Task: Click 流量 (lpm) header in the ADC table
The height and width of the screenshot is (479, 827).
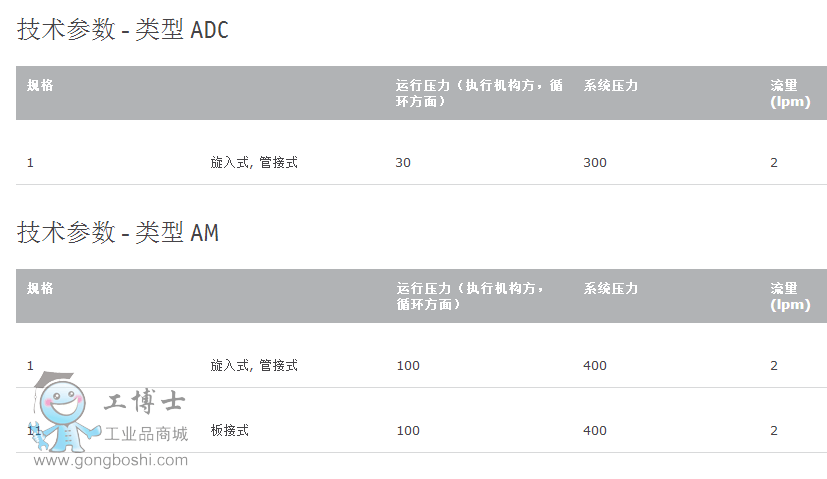Action: click(790, 93)
